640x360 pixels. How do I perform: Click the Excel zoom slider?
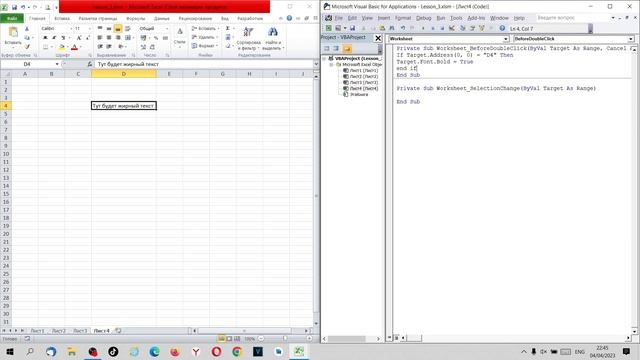click(x=285, y=338)
